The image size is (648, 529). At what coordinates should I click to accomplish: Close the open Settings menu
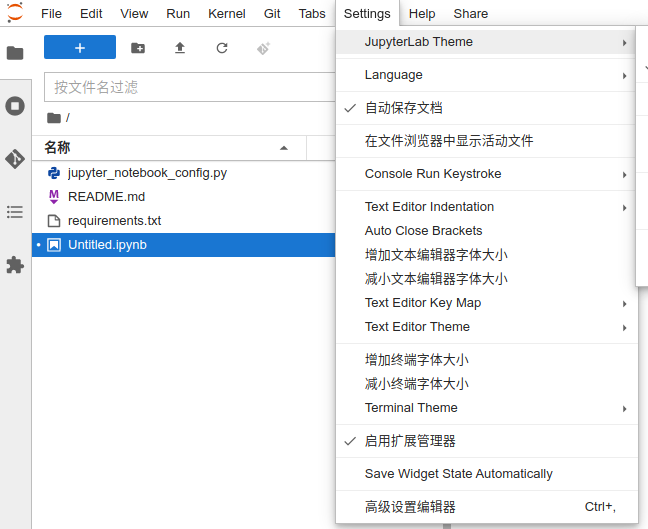tap(367, 14)
